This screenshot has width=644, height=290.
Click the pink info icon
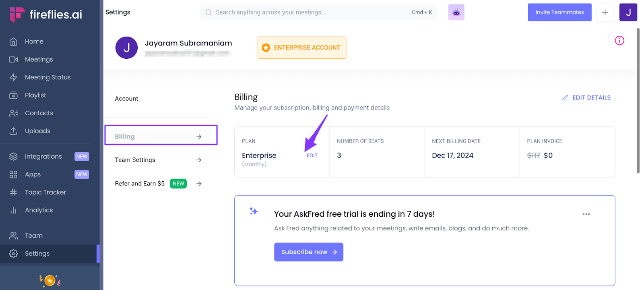(619, 41)
